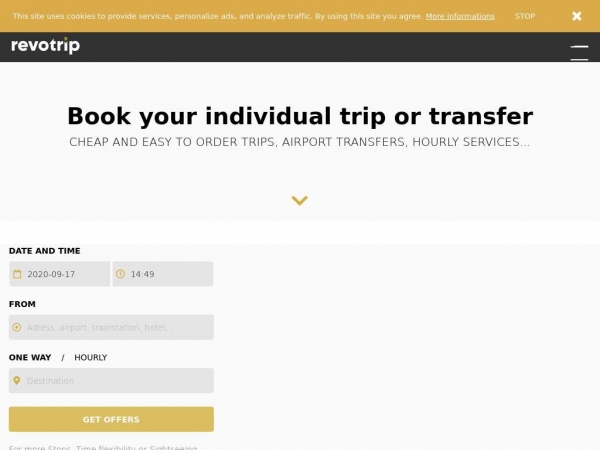Open the hamburger menu icon

tap(579, 52)
